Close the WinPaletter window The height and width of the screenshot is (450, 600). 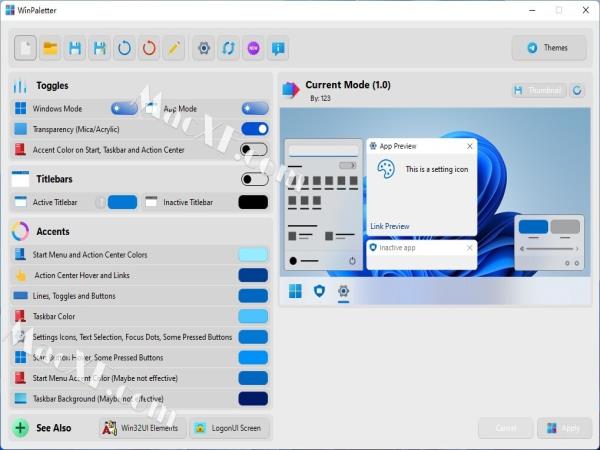tap(585, 10)
